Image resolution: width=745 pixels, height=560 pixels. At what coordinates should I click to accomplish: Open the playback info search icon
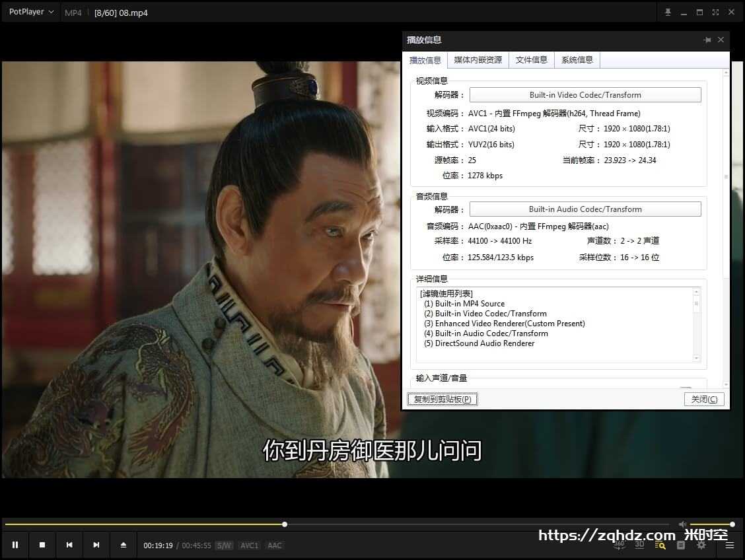click(660, 545)
